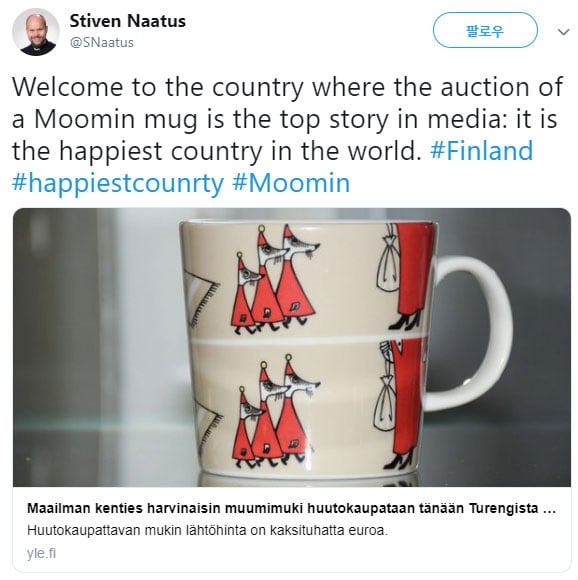The height and width of the screenshot is (580, 578).
Task: Open the #Moomin hashtag
Action: point(291,183)
